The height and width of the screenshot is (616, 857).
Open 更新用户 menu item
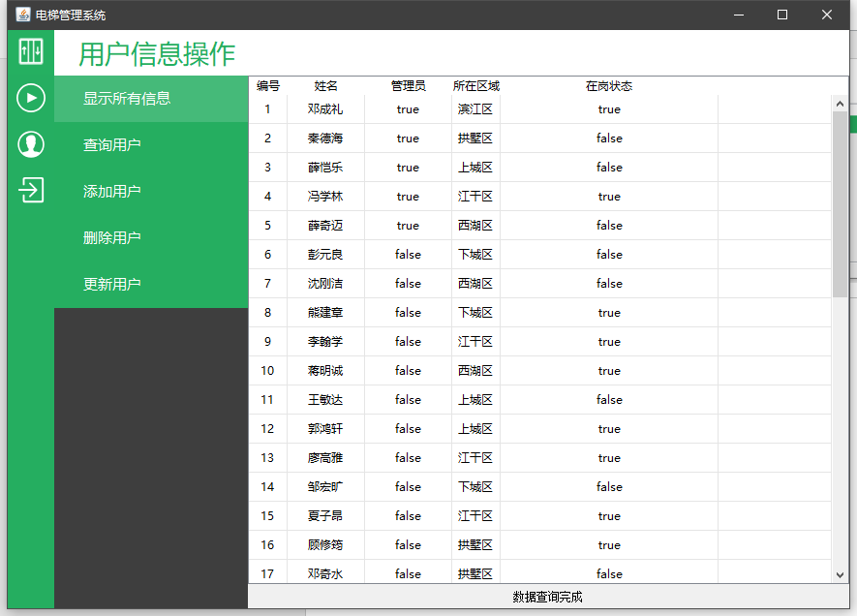(x=151, y=284)
